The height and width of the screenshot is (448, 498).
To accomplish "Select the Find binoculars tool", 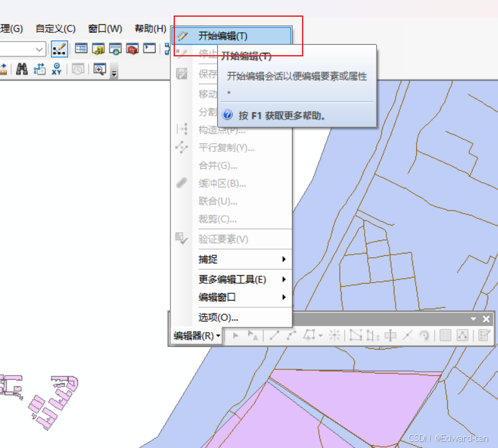I will tap(21, 69).
